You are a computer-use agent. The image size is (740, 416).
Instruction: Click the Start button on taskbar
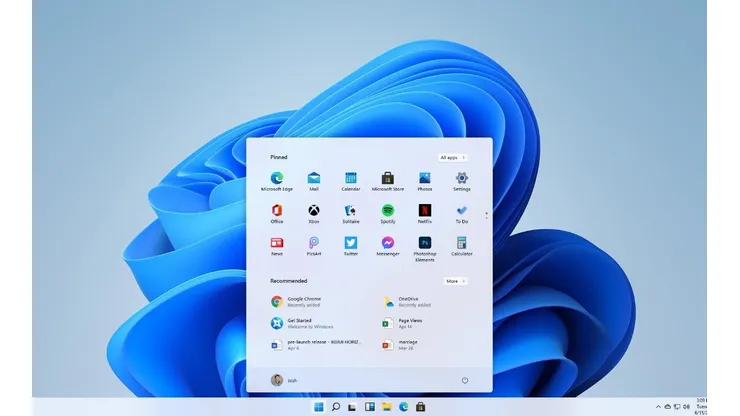[319, 407]
